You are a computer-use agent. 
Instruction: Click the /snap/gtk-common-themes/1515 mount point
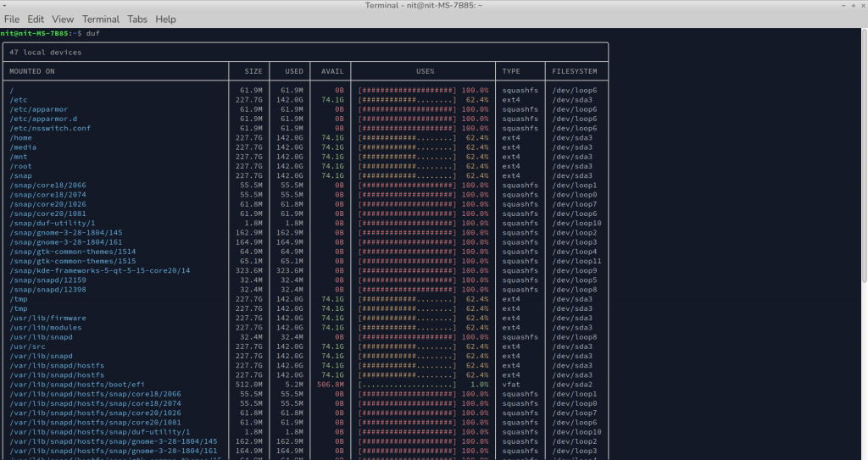click(x=73, y=261)
